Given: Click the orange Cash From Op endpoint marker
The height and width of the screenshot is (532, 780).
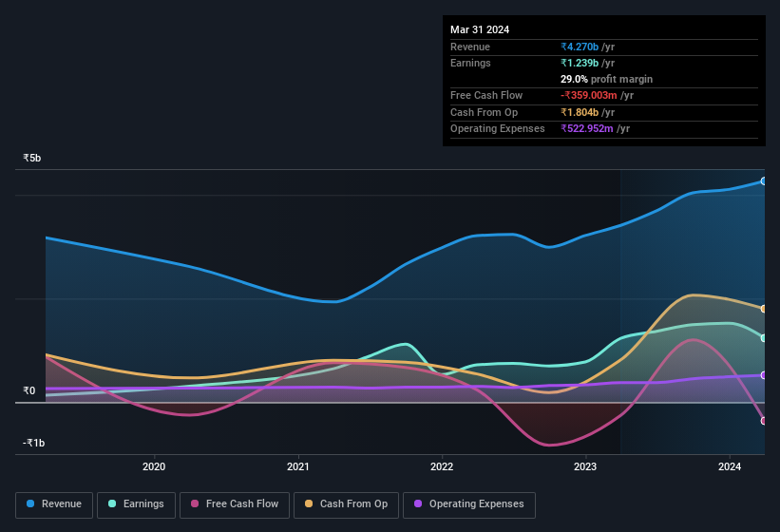Looking at the screenshot, I should tap(763, 309).
